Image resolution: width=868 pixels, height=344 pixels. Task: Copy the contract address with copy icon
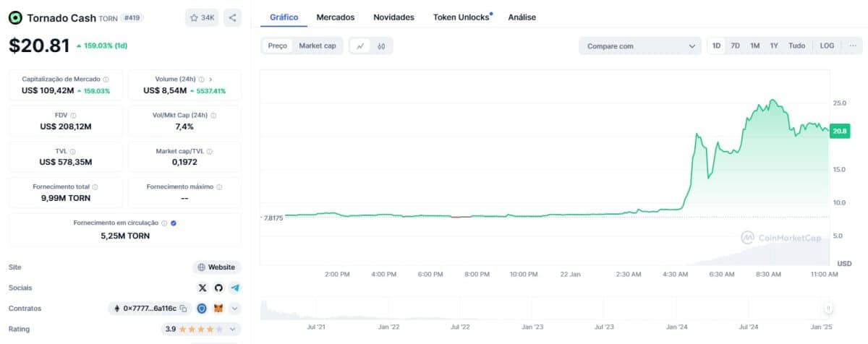coord(183,309)
